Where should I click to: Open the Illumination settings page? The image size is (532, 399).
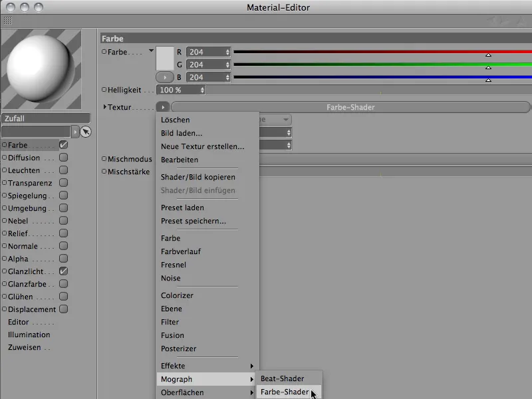(29, 334)
